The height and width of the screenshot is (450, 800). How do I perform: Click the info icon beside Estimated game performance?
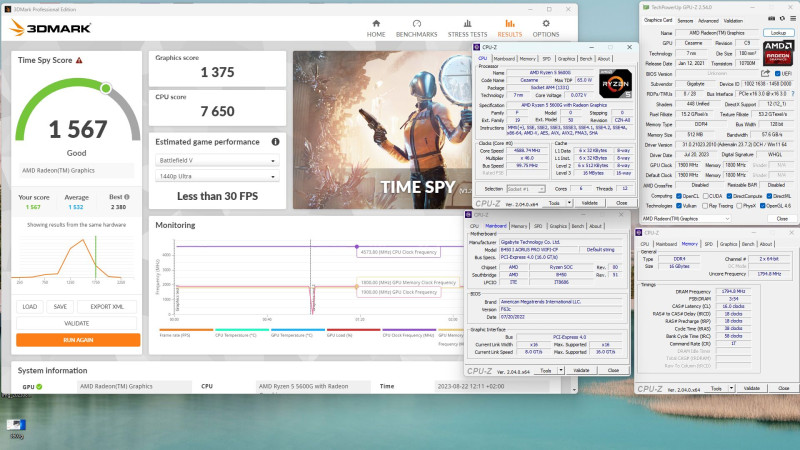click(x=276, y=142)
